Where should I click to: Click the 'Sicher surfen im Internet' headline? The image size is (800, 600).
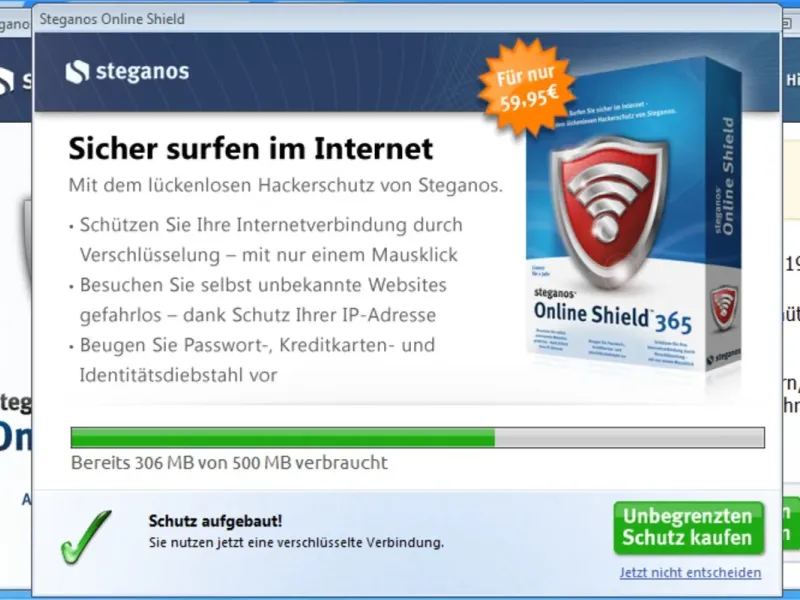pyautogui.click(x=251, y=148)
